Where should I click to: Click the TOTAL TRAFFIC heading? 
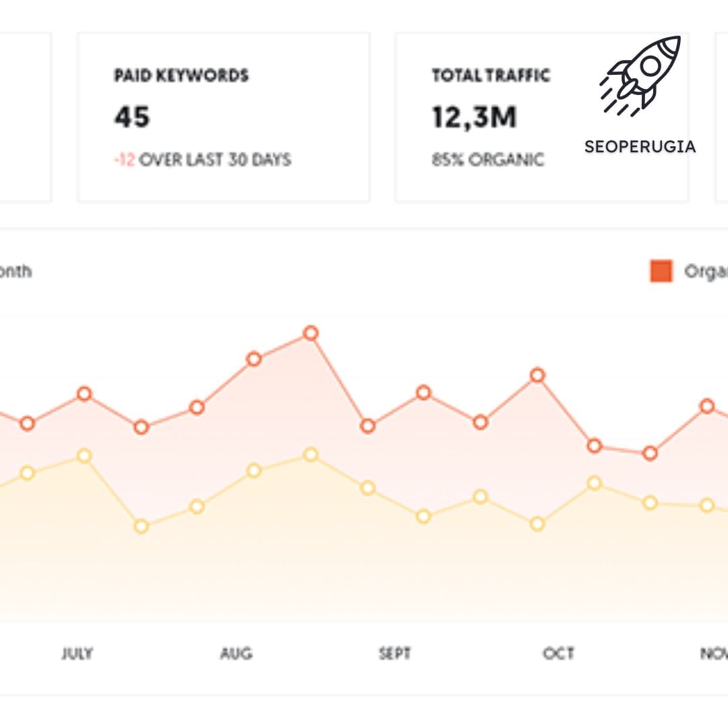491,75
